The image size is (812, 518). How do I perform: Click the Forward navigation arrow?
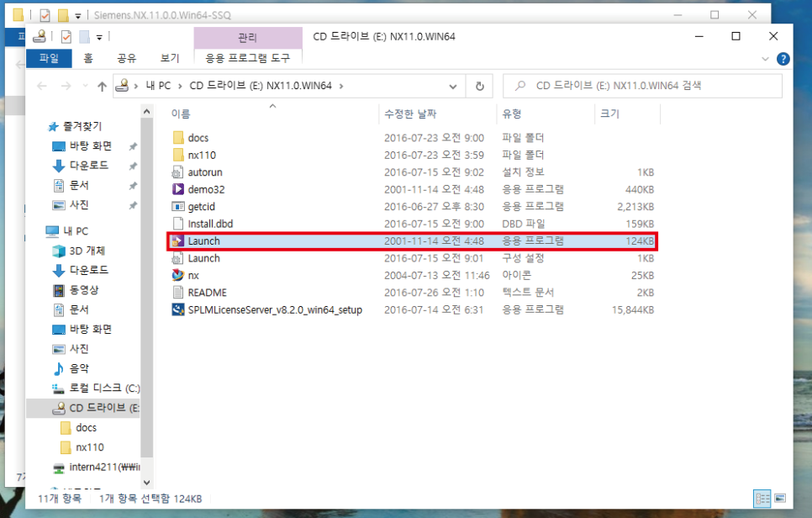(x=66, y=86)
